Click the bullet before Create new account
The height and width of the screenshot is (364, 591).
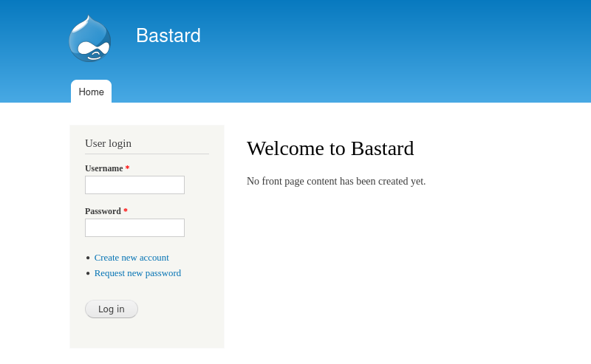[88, 258]
